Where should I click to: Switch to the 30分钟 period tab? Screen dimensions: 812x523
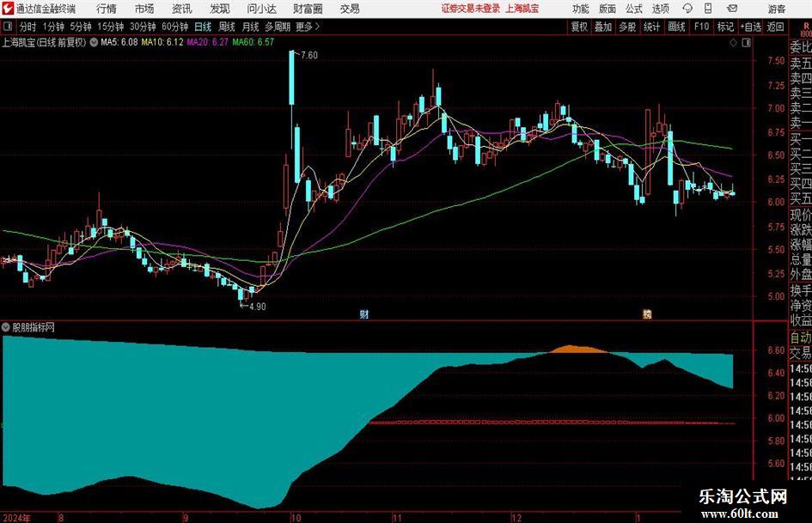143,27
